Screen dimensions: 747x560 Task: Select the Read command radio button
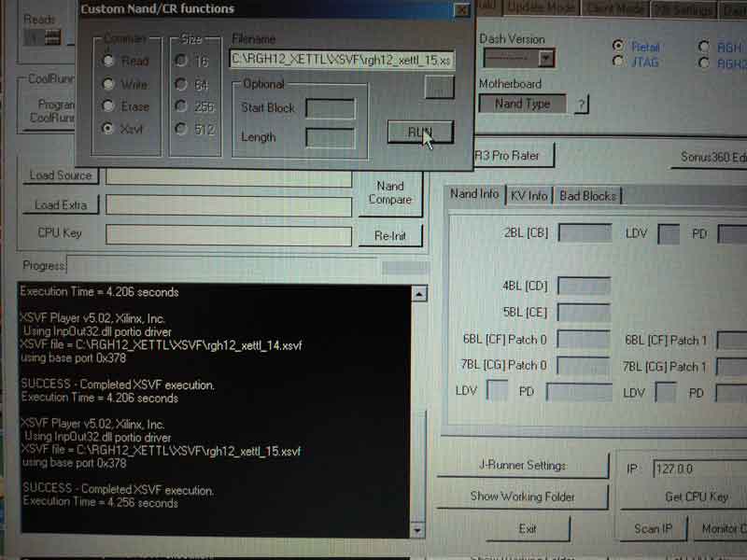108,61
